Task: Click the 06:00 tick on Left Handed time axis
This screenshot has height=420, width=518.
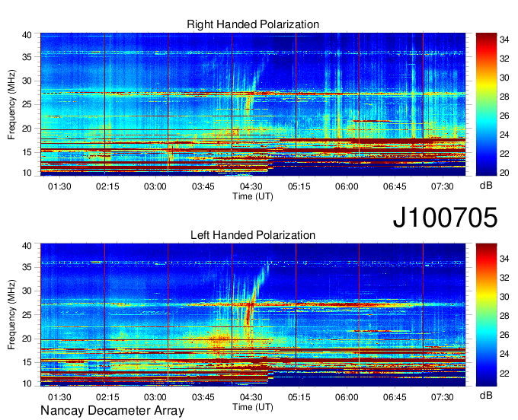Action: point(347,397)
